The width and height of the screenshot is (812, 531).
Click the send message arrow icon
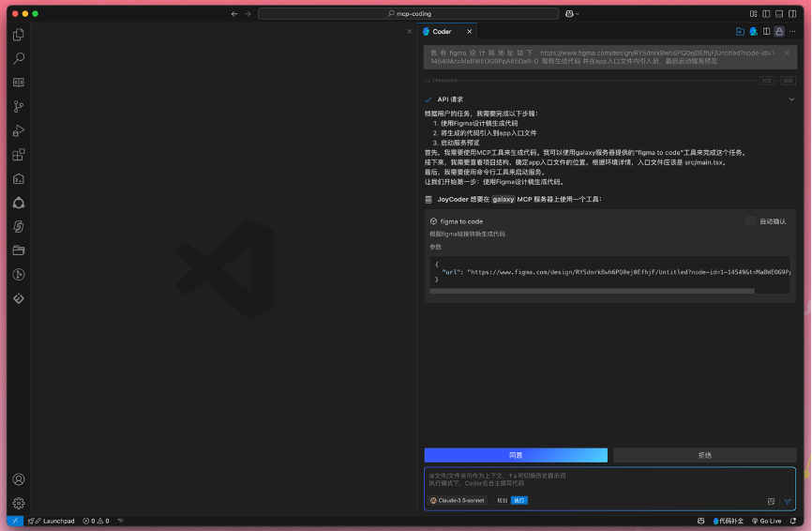click(x=788, y=502)
